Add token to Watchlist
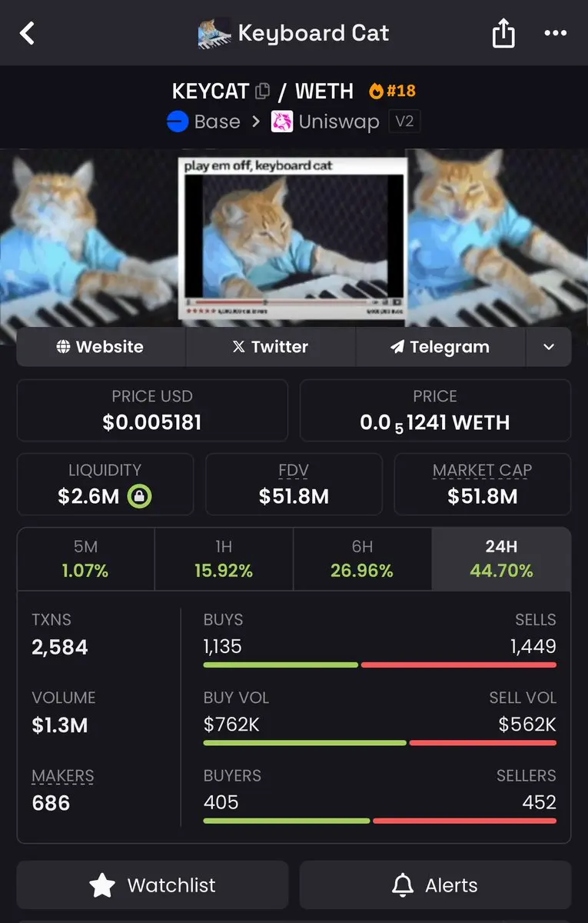 click(x=152, y=885)
